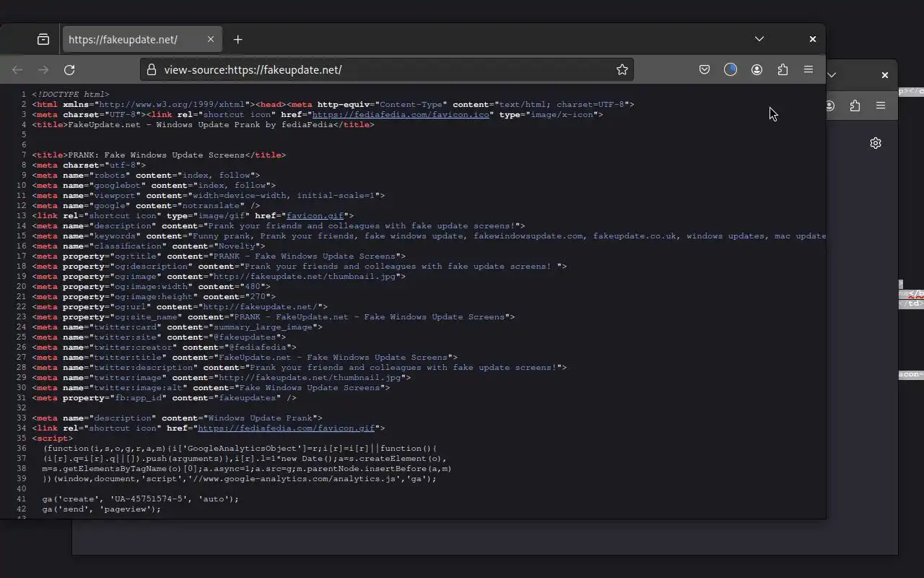The image size is (924, 578).
Task: Click the 'Funny prank' keywords text on line 15
Action: coord(221,236)
